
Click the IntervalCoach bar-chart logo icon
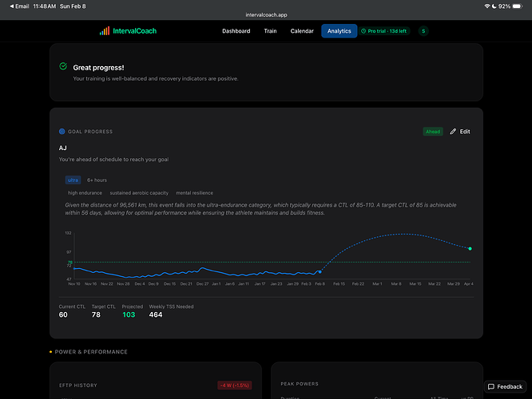(105, 31)
